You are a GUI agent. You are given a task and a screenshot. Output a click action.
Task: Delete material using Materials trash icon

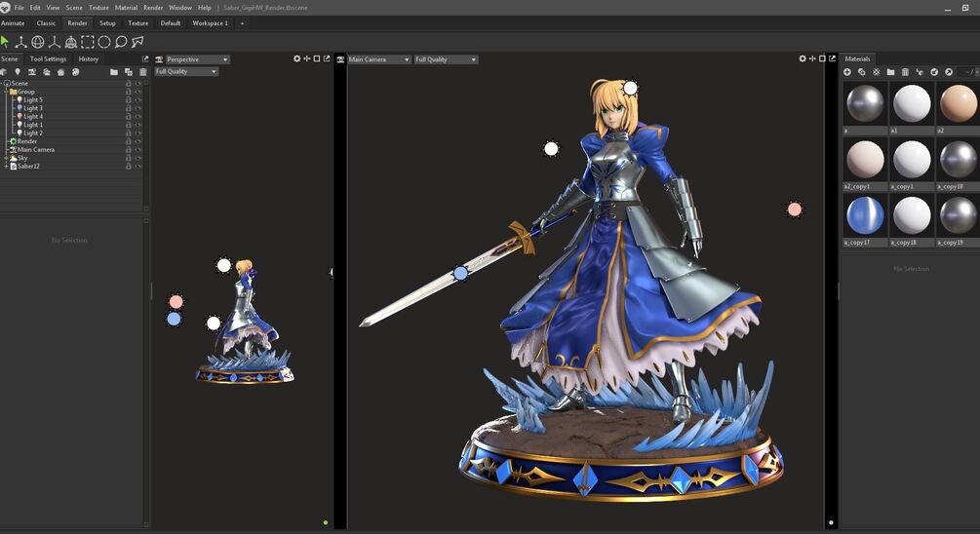tap(905, 72)
